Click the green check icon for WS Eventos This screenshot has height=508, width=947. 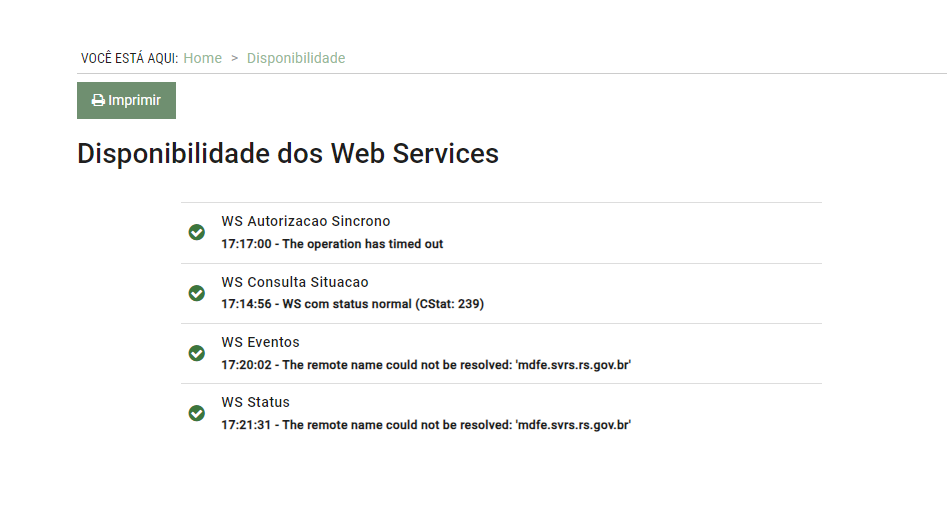(x=196, y=353)
